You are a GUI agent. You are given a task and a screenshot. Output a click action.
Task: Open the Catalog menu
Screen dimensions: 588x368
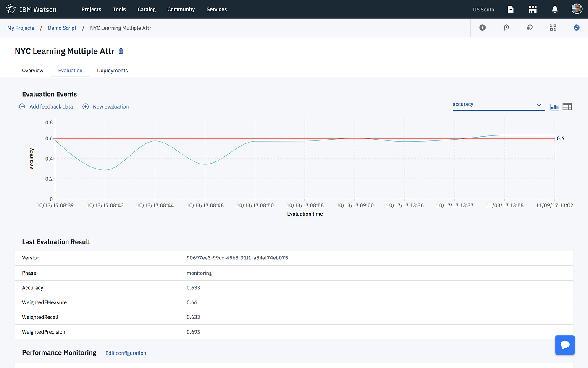(x=146, y=9)
